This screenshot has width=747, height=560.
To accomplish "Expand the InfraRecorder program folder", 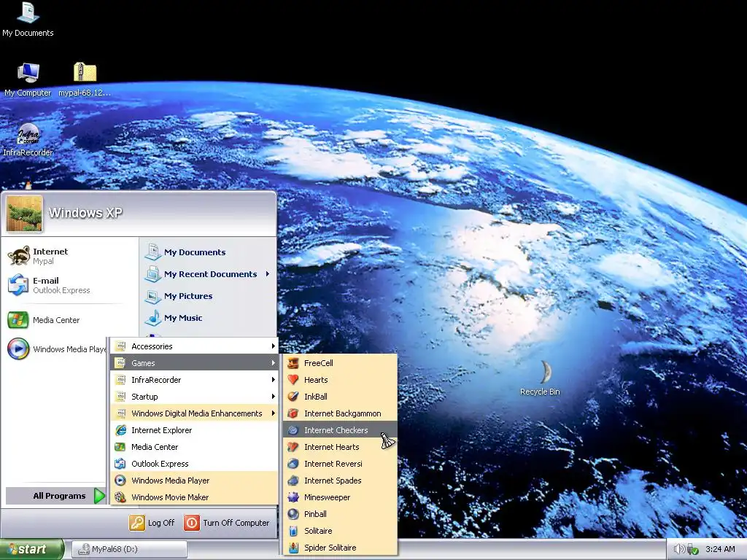I will point(194,379).
